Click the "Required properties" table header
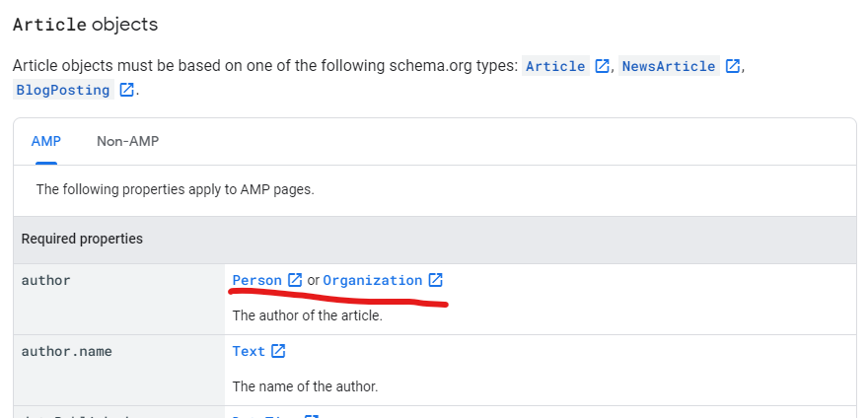Viewport: 868px width, 418px height. click(x=82, y=239)
